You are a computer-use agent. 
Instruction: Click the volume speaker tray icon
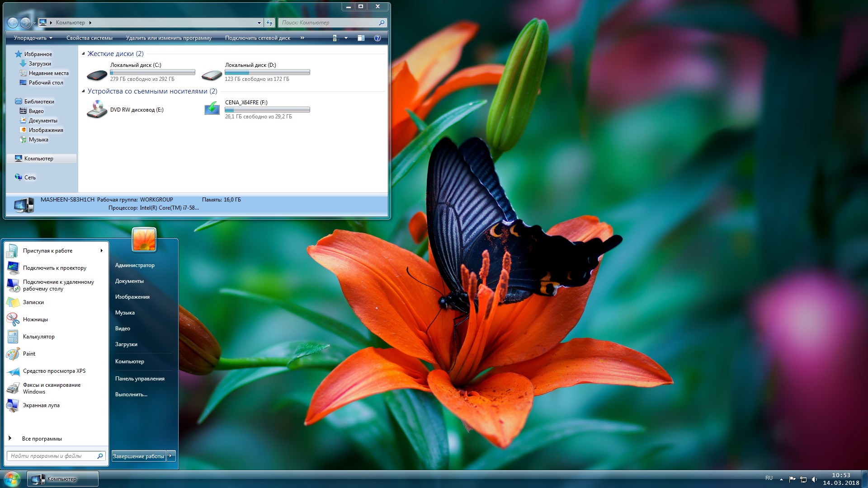[x=814, y=479]
